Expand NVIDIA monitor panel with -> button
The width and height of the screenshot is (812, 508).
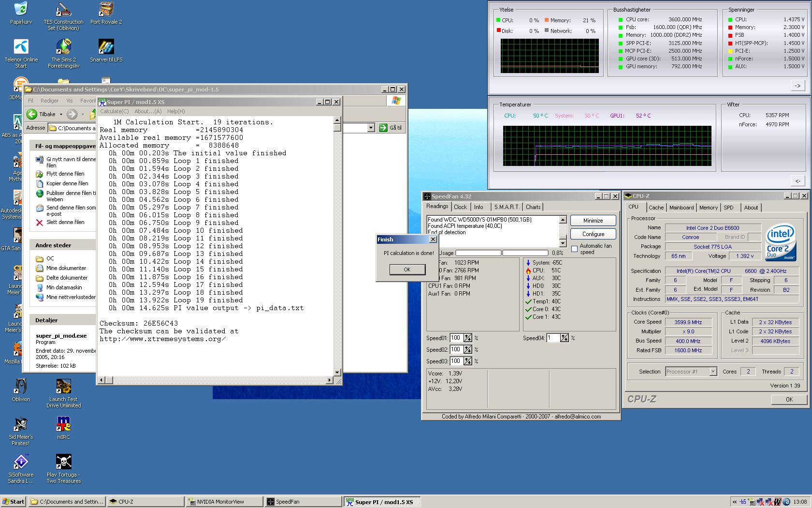click(x=797, y=86)
